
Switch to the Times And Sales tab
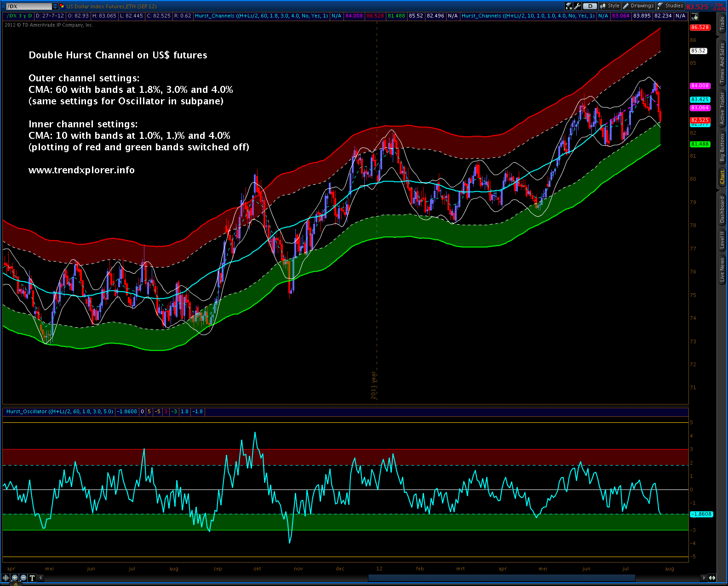(722, 63)
